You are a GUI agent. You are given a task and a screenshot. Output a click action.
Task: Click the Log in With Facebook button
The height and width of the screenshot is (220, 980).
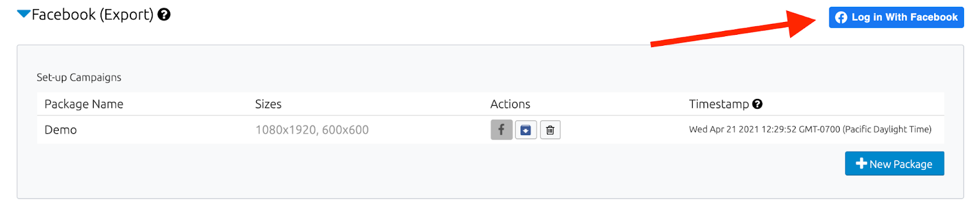tap(896, 17)
